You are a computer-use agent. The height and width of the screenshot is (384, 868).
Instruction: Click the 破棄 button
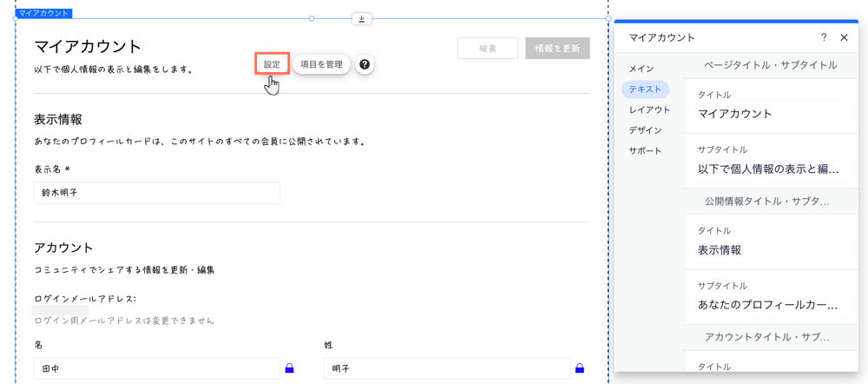tap(488, 48)
